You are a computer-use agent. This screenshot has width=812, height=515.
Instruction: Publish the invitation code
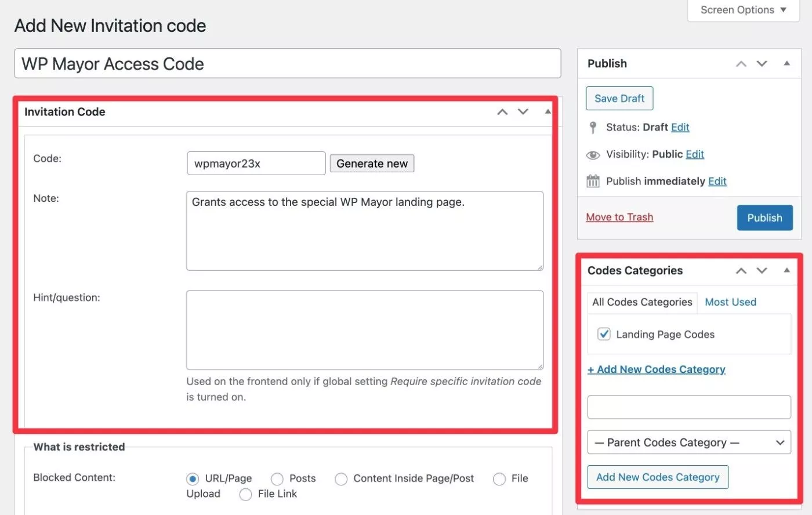[764, 217]
